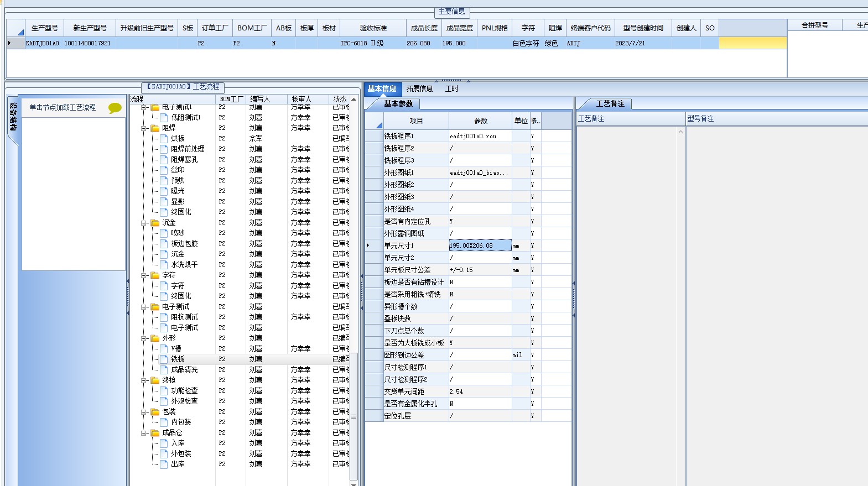Select the 出库 process step
The width and height of the screenshot is (868, 486).
178,464
